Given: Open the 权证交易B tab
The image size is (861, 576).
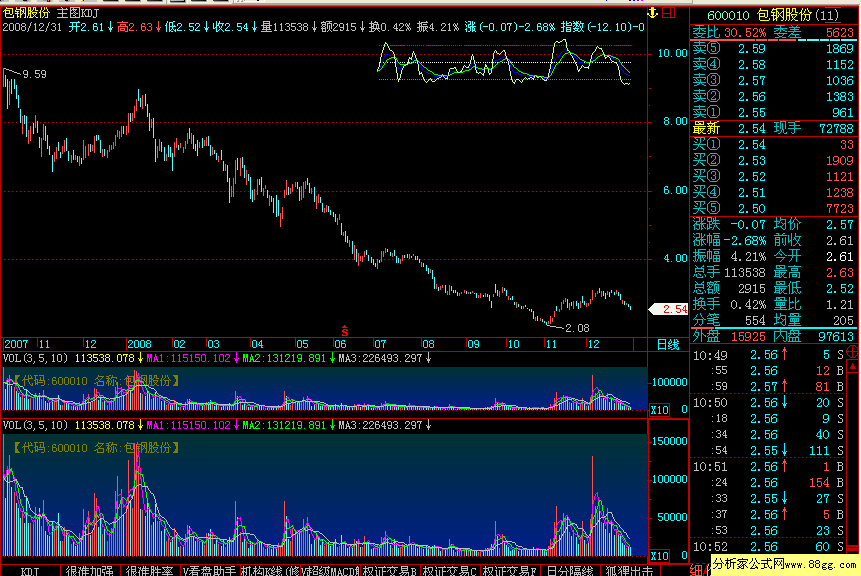Looking at the screenshot, I should click(389, 571).
